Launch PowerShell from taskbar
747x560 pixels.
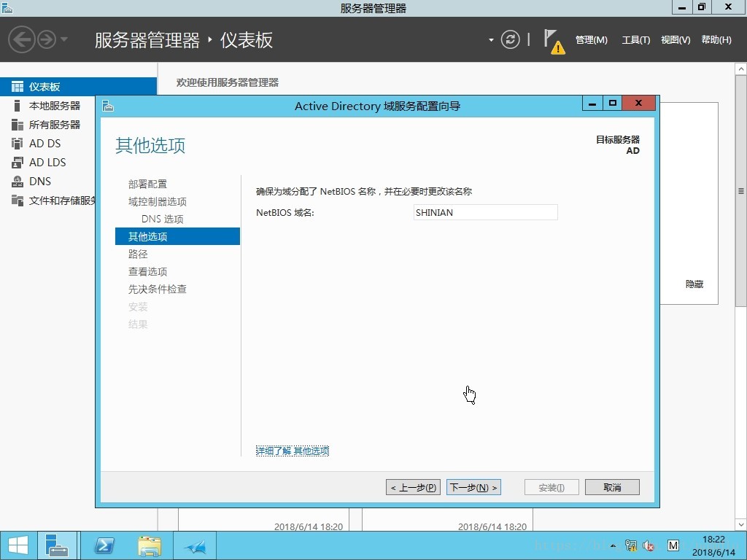[104, 545]
